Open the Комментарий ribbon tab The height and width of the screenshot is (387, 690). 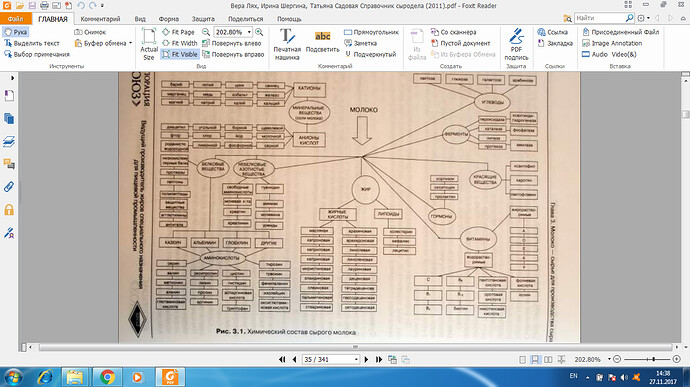(x=100, y=19)
